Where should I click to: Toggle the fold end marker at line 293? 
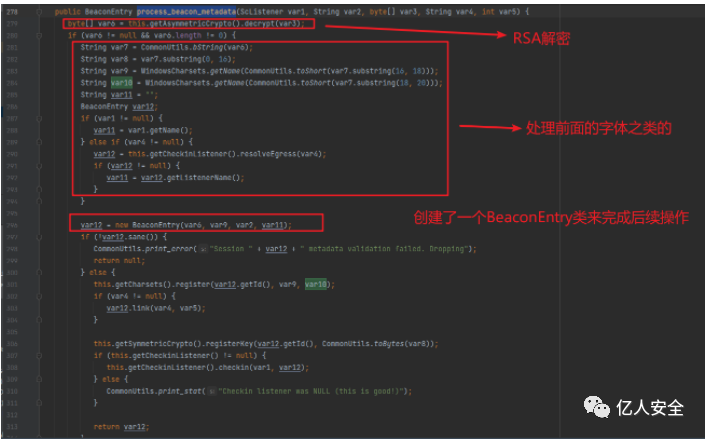[39, 189]
